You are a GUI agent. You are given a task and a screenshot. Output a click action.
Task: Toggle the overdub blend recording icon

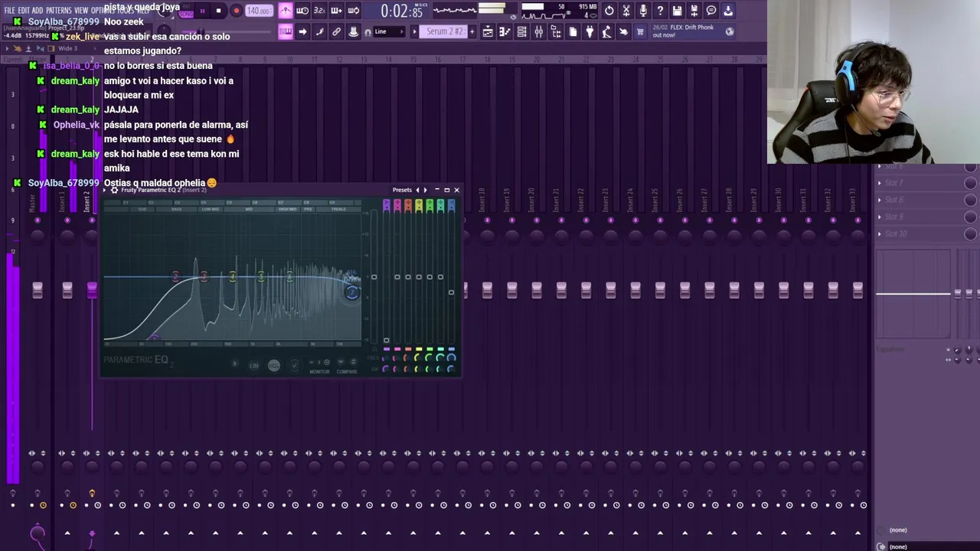[336, 11]
